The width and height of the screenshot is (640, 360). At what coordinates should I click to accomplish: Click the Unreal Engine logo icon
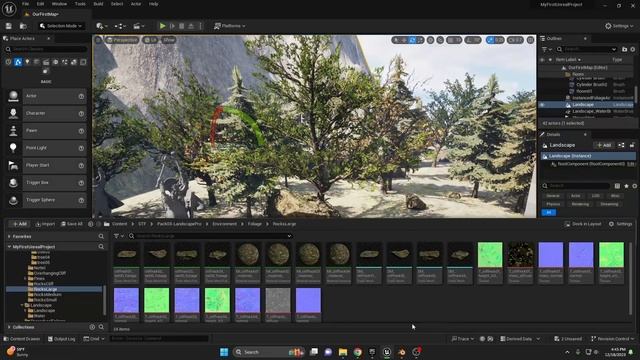(9, 8)
